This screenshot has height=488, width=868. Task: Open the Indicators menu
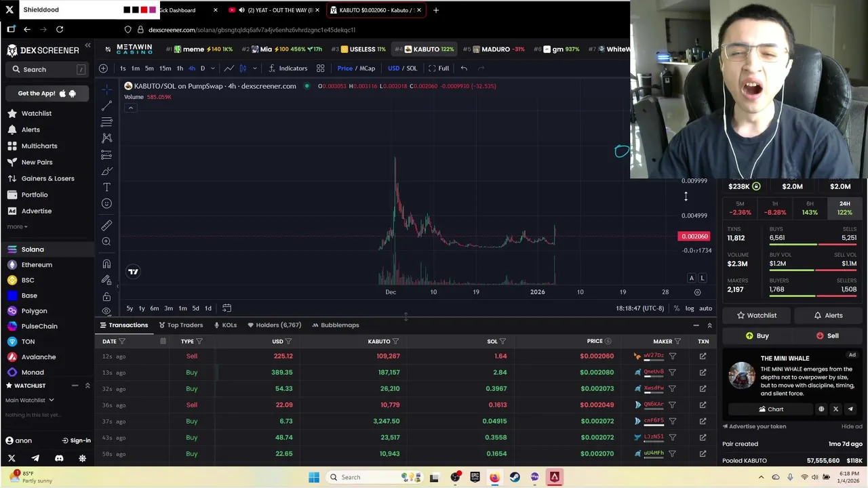(288, 68)
